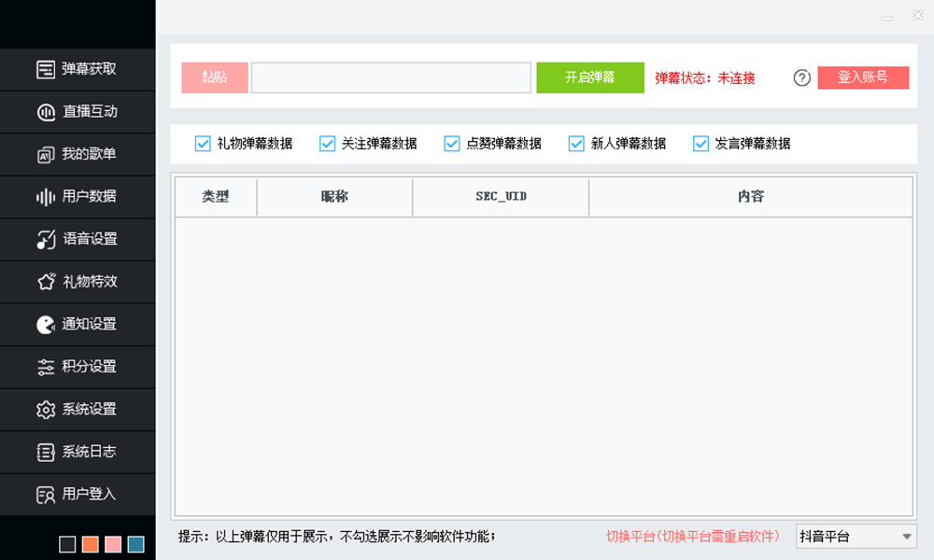Toggle the 发言弹幕数据 checkbox
934x560 pixels.
pos(700,144)
